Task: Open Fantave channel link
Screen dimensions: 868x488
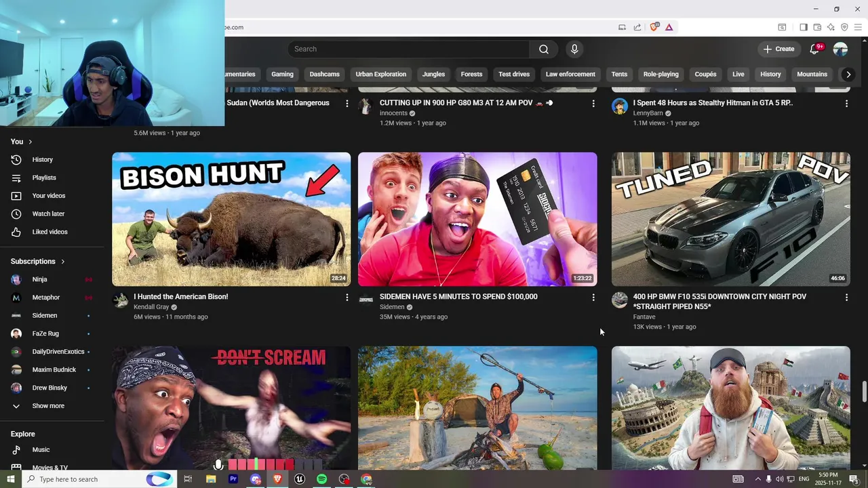Action: coord(644,317)
